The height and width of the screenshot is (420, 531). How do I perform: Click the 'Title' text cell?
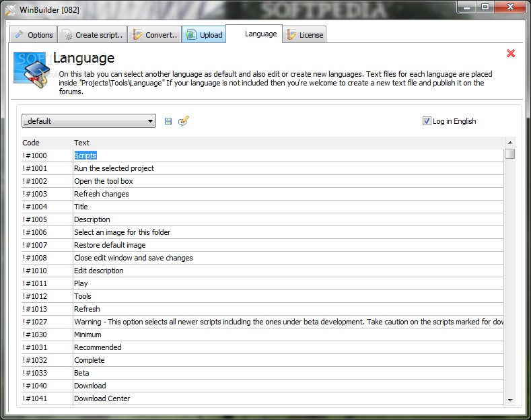pos(288,207)
